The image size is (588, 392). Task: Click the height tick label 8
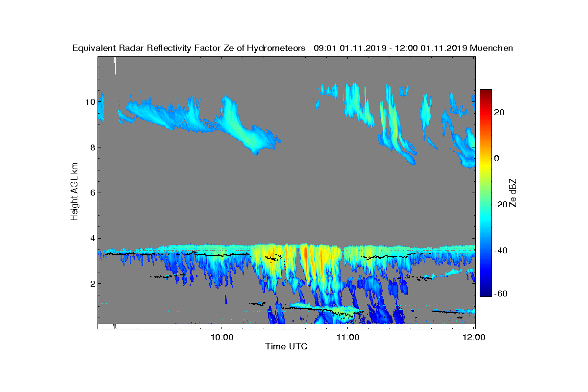[93, 147]
